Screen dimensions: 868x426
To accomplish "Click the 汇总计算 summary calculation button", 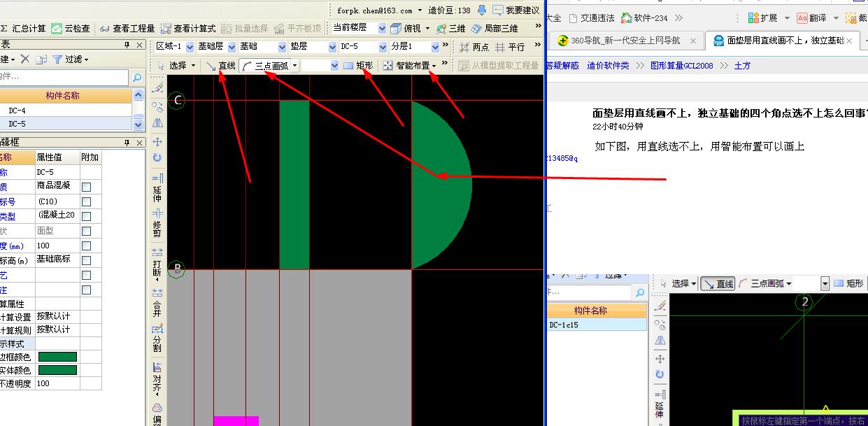I will tap(23, 29).
